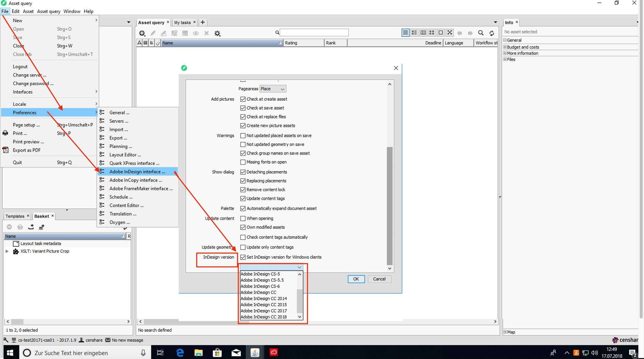The height and width of the screenshot is (359, 644).
Task: Open the Pageareas Place dropdown
Action: click(273, 89)
